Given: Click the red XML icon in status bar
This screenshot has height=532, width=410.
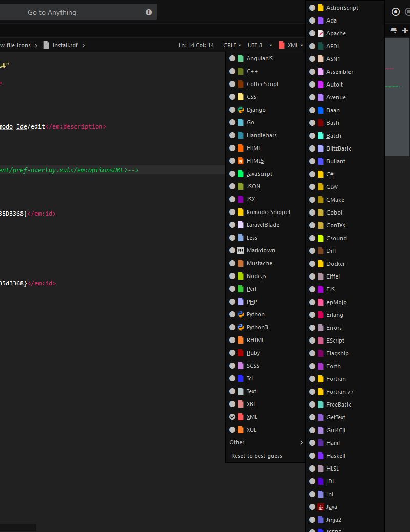Looking at the screenshot, I should click(x=281, y=45).
